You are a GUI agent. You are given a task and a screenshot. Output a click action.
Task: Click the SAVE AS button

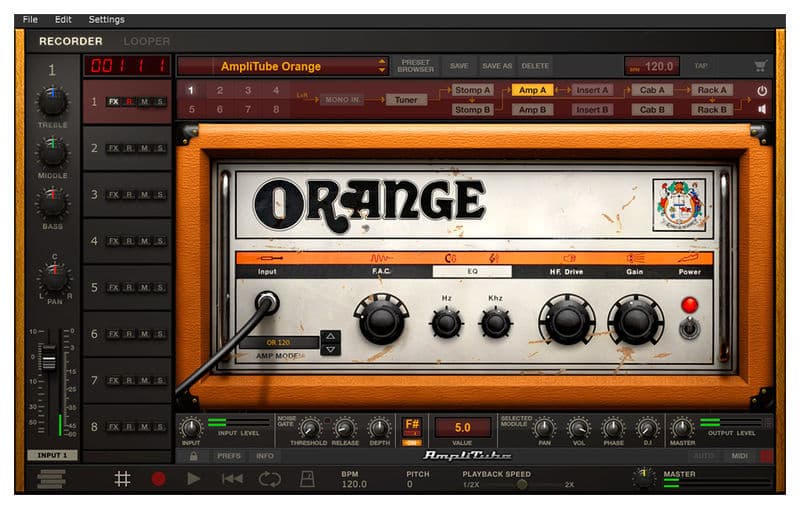point(497,66)
